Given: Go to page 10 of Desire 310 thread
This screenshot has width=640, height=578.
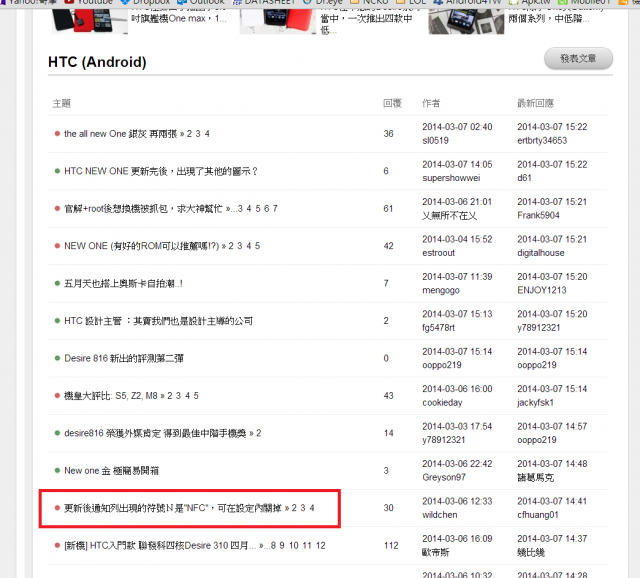Looking at the screenshot, I should [x=294, y=545].
